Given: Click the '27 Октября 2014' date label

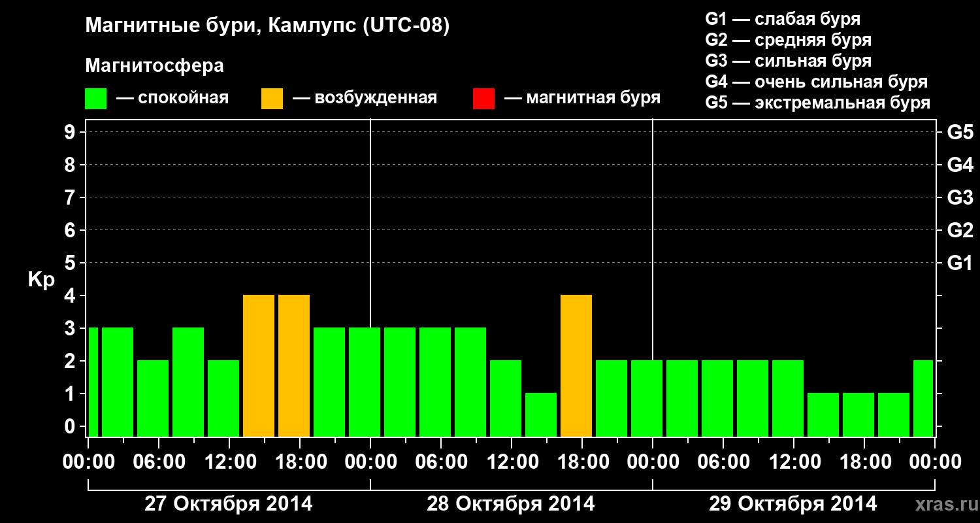Looking at the screenshot, I should point(229,504).
